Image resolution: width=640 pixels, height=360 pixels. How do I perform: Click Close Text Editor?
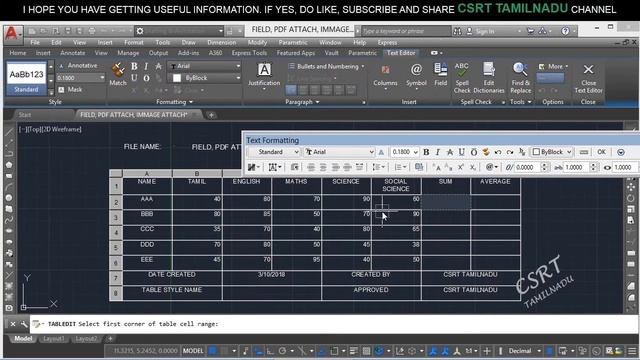pyautogui.click(x=588, y=78)
